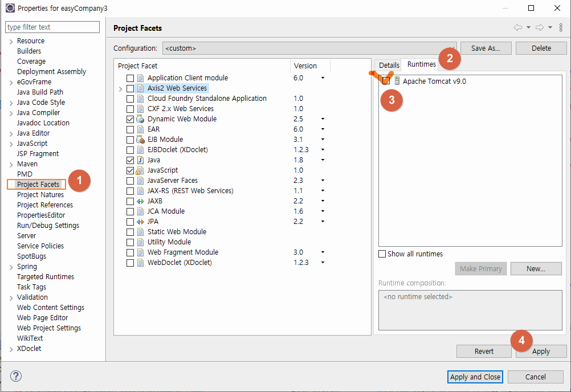
Task: Open the view menu three-dots icon
Action: pos(561,27)
